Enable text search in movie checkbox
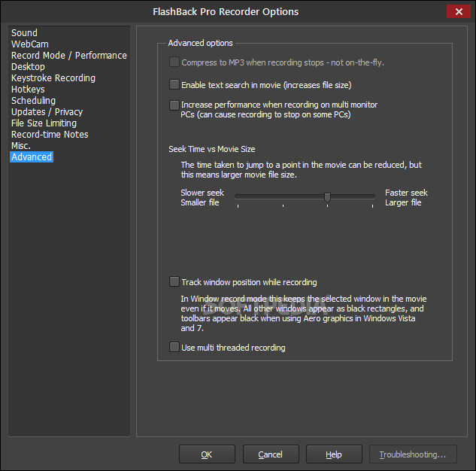The image size is (476, 471). tap(174, 85)
